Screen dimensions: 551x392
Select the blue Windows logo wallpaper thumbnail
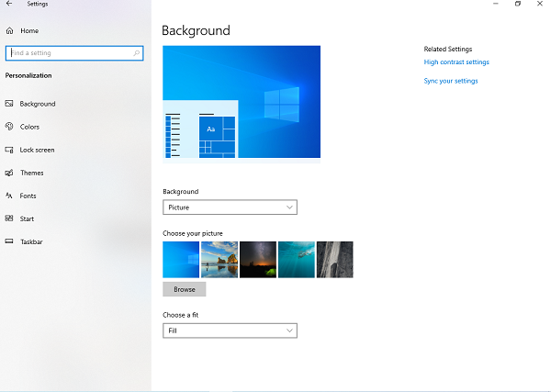[181, 260]
